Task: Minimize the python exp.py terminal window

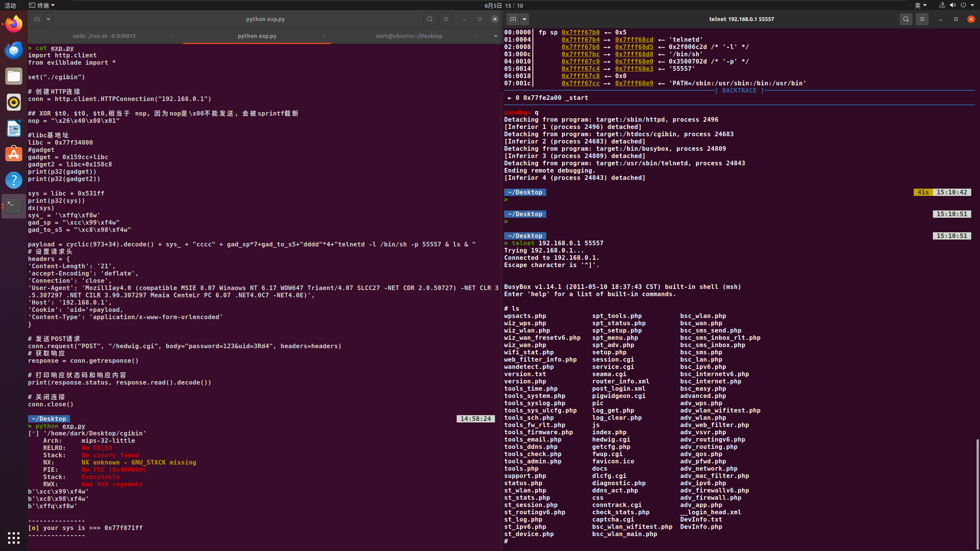Action: click(x=464, y=19)
